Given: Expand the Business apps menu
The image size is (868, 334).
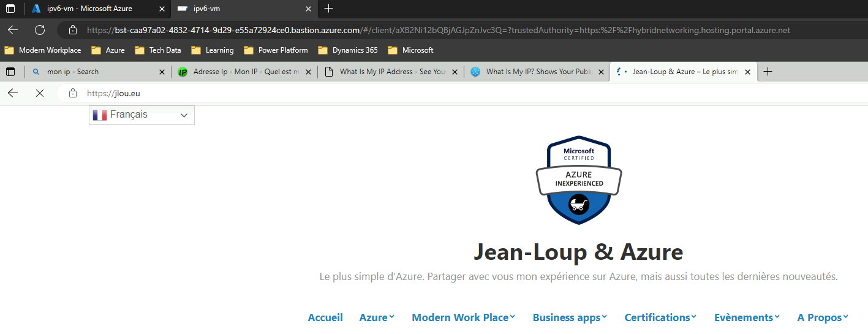Looking at the screenshot, I should pyautogui.click(x=570, y=317).
